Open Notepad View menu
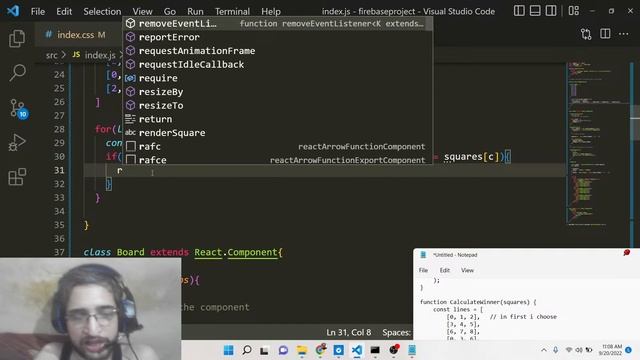Image resolution: width=640 pixels, height=360 pixels. tap(467, 270)
